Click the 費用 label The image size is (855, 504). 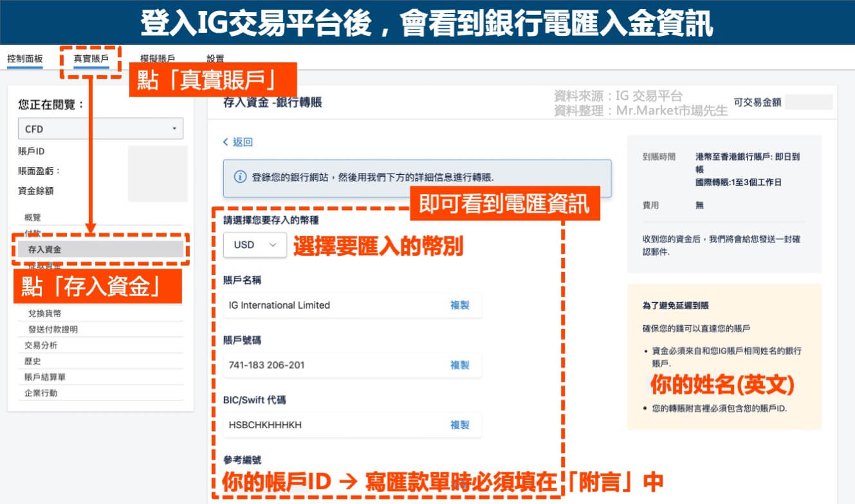point(650,206)
